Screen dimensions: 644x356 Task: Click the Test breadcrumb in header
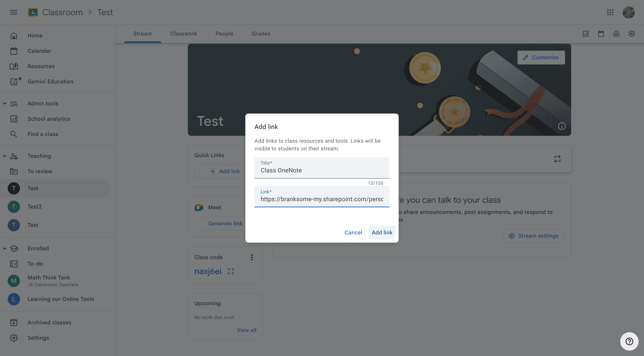tap(105, 12)
